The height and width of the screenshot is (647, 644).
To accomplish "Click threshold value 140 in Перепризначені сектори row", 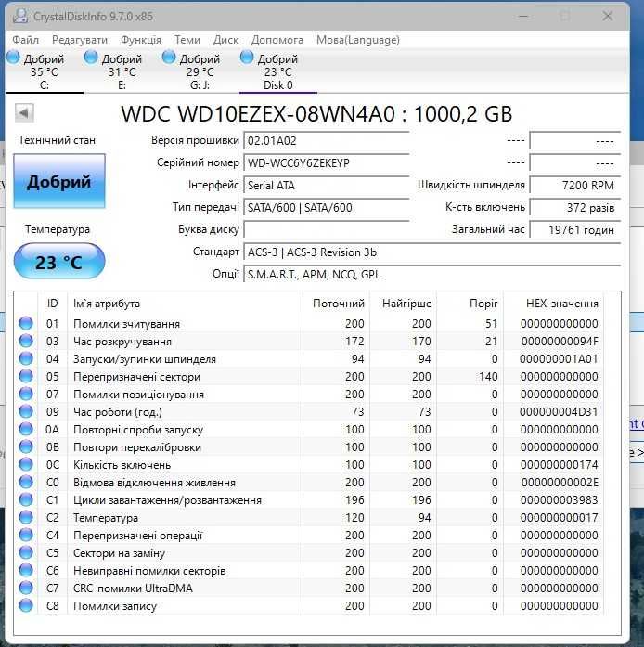I will 488,377.
